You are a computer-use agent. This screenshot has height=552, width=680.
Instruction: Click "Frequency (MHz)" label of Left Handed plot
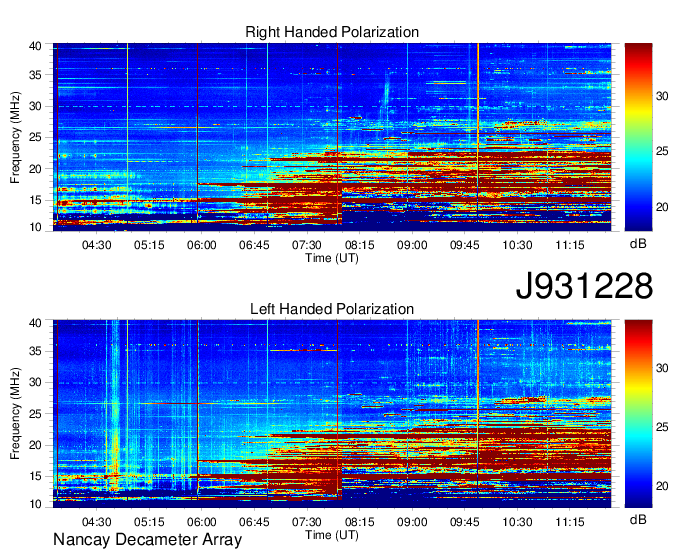pyautogui.click(x=15, y=414)
